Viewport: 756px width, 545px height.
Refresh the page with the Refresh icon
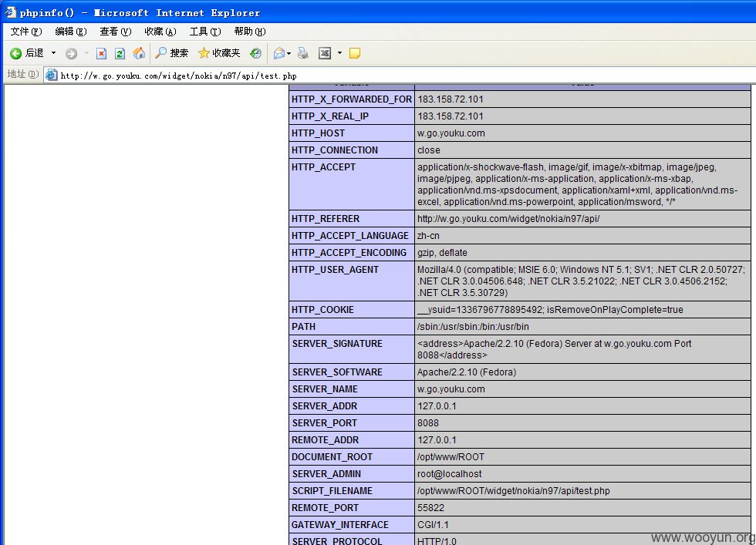[x=120, y=53]
